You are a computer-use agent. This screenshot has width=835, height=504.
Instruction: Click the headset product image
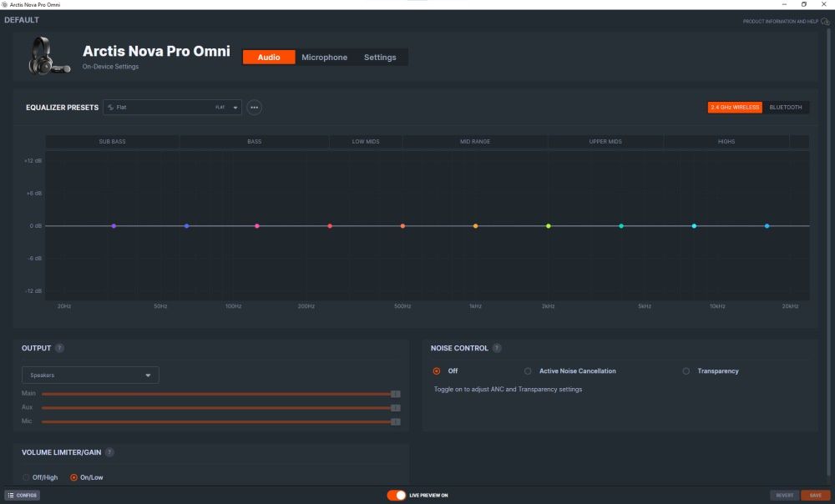click(x=48, y=55)
